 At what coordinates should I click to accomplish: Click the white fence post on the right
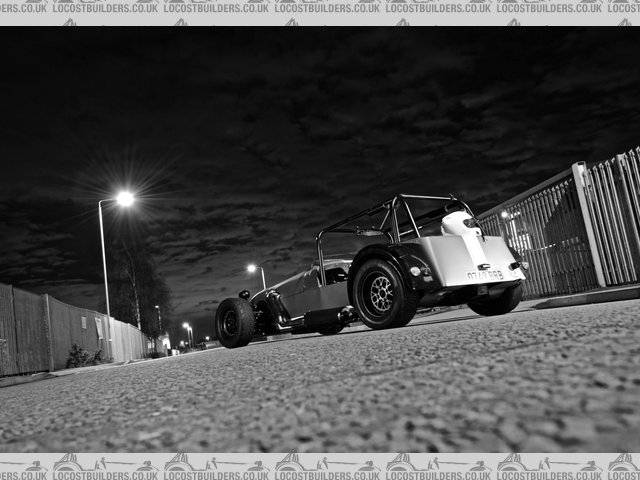[589, 225]
